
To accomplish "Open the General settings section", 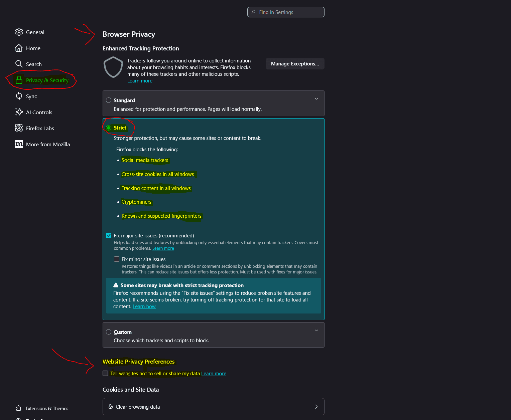I will pos(35,32).
